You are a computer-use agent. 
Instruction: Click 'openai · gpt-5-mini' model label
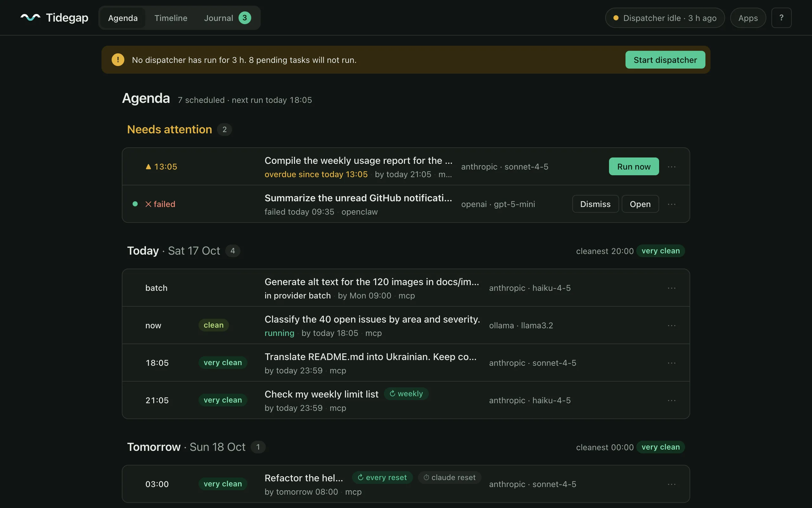click(x=498, y=204)
